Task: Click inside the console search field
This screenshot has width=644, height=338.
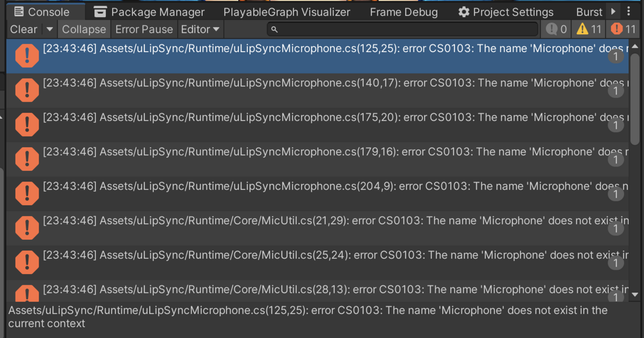Action: tap(376, 29)
